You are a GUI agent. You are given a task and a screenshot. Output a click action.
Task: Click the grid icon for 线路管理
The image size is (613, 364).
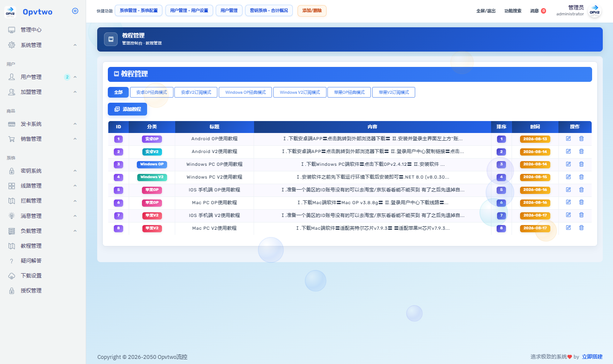click(12, 186)
